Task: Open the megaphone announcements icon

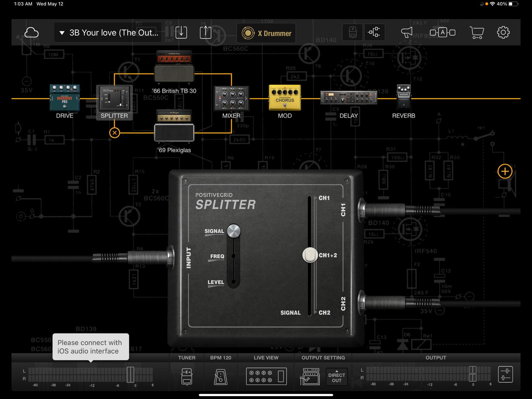Action: coord(406,33)
